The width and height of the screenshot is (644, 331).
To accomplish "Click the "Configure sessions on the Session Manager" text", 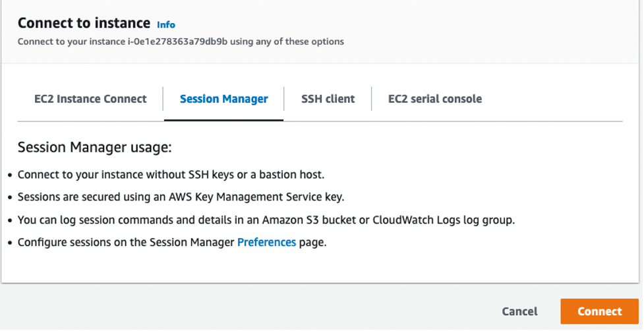I will click(126, 242).
